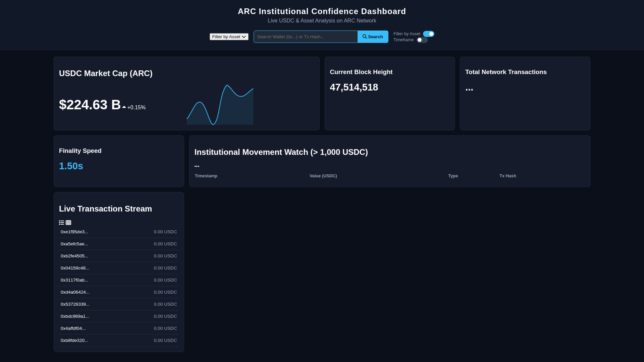Enable the Timeframe switch
644x362 pixels.
(422, 40)
